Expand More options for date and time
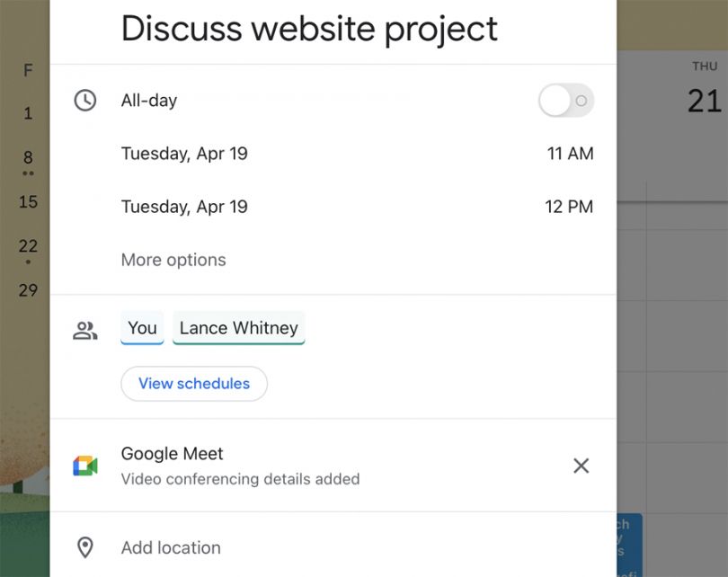The width and height of the screenshot is (728, 577). pos(173,260)
